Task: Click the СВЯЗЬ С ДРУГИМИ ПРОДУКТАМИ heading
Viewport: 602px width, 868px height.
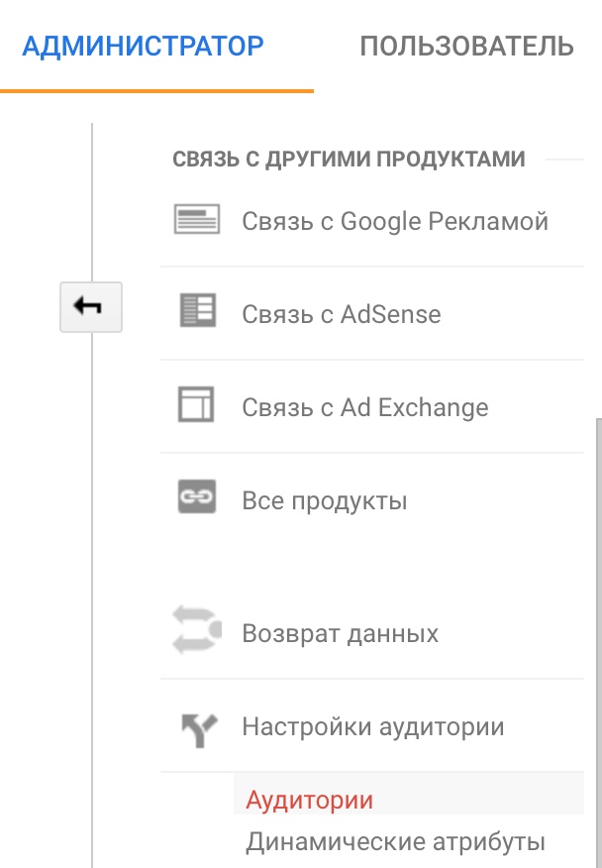Action: (349, 159)
